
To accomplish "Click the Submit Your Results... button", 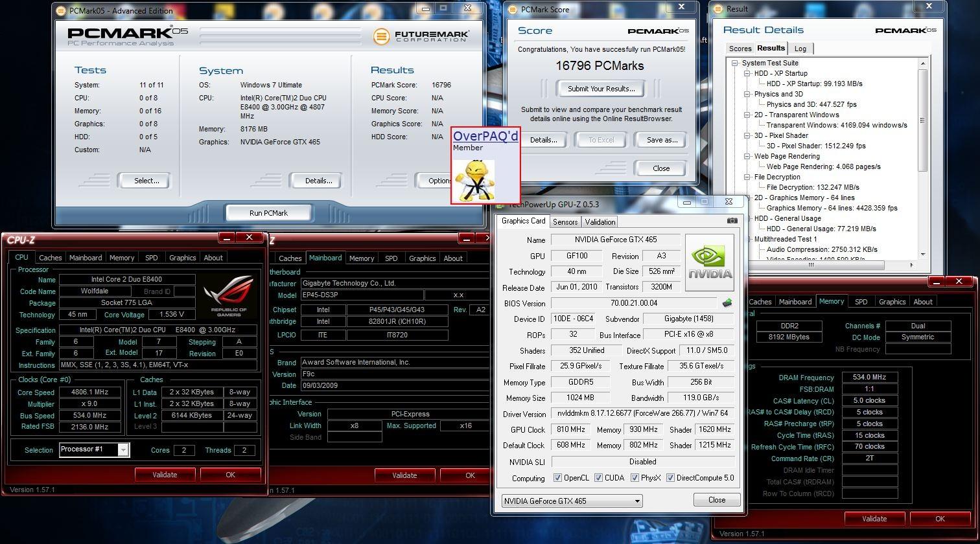I will (x=601, y=89).
